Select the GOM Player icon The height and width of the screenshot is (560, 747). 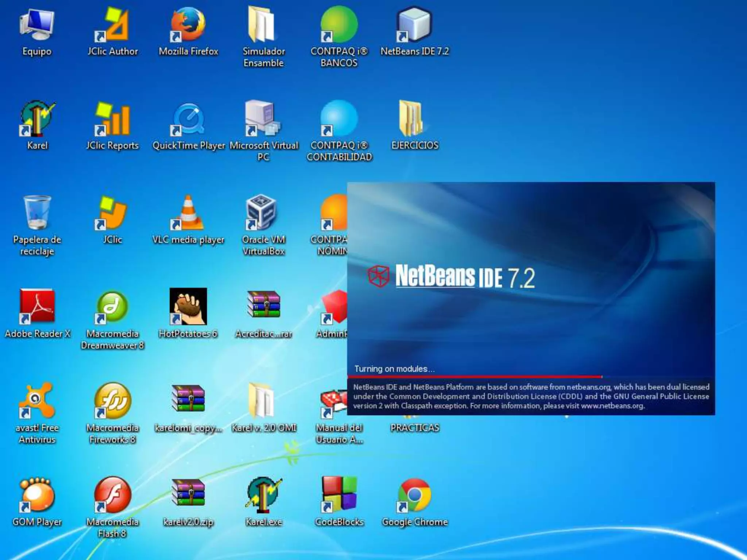(37, 495)
